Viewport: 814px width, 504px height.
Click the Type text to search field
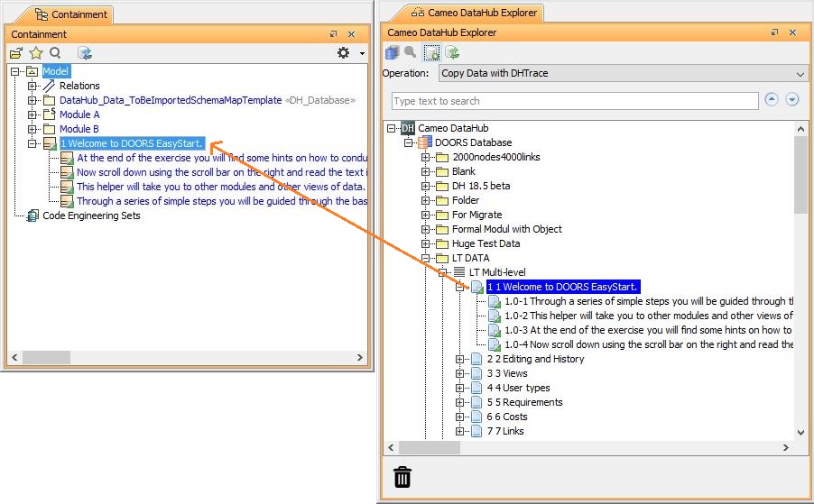[575, 101]
